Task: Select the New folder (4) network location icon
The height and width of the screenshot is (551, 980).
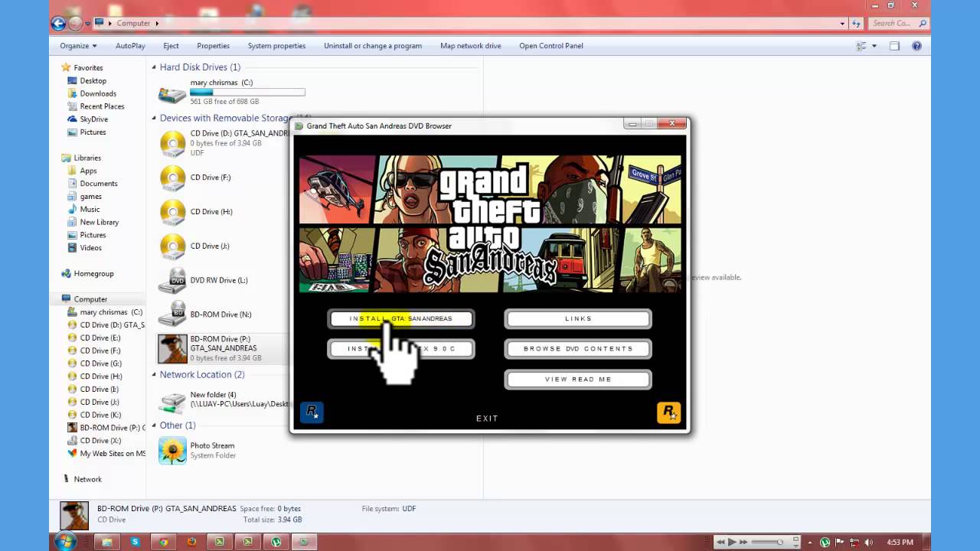Action: (172, 401)
